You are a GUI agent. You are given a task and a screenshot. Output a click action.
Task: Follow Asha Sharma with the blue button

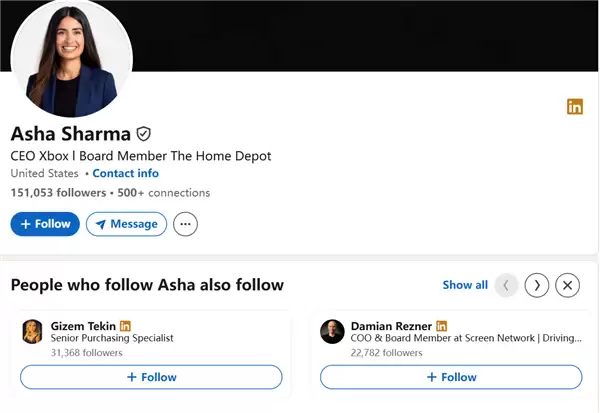point(45,224)
